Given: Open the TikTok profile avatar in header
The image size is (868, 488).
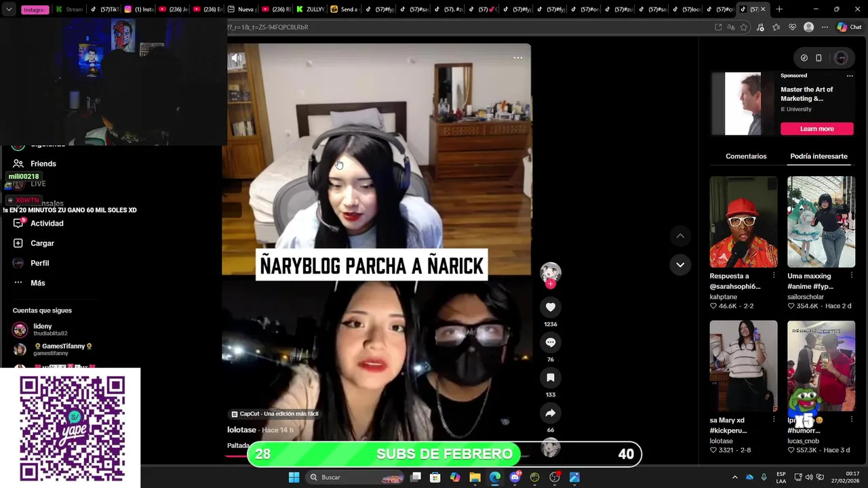Looking at the screenshot, I should [x=841, y=58].
